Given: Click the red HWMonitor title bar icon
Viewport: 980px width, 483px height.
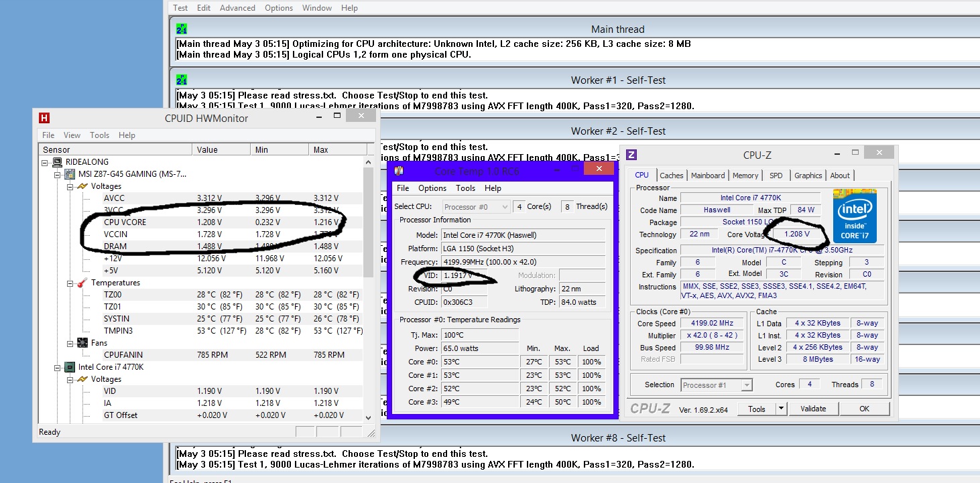Looking at the screenshot, I should pyautogui.click(x=44, y=118).
